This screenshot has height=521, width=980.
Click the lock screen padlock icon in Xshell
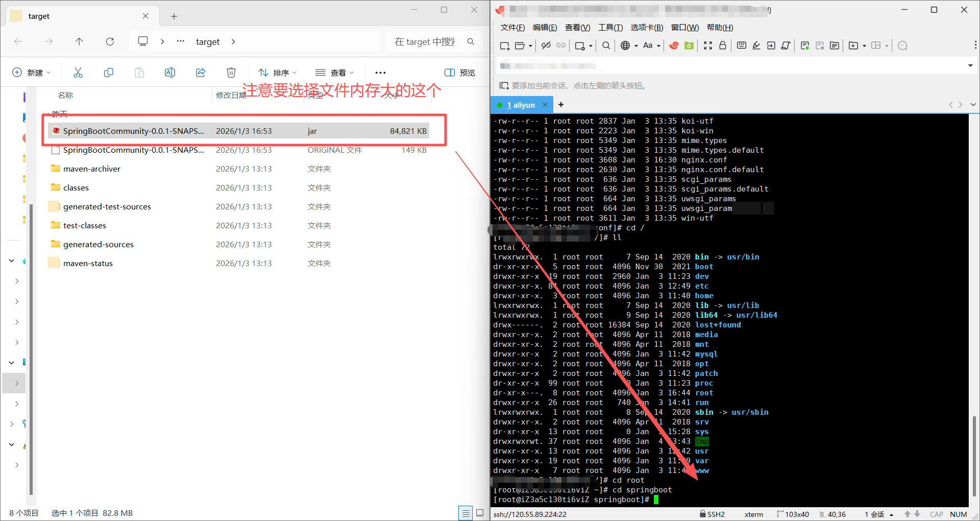[723, 45]
